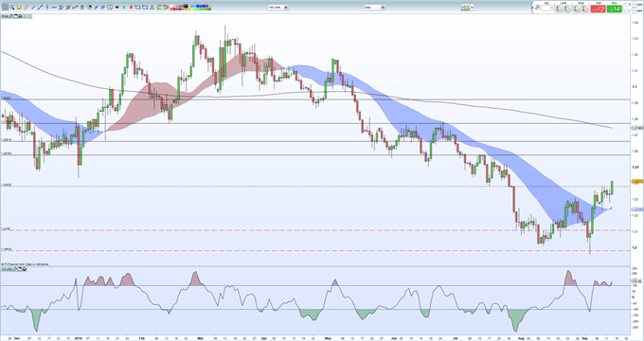
Task: Select the magnifier zoom tool
Action: [x=12, y=8]
